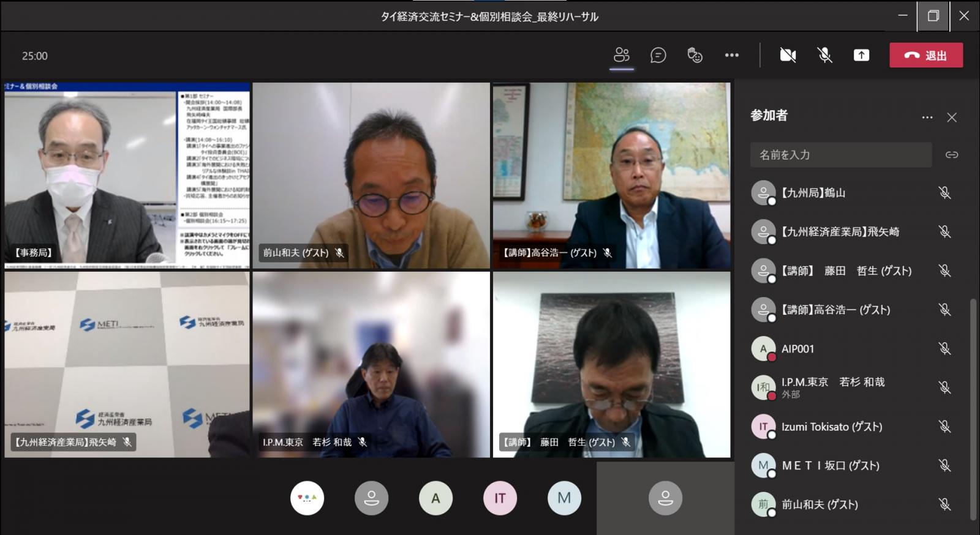Select 前山和夫 video tile
Screen dimensions: 980x535
click(371, 176)
